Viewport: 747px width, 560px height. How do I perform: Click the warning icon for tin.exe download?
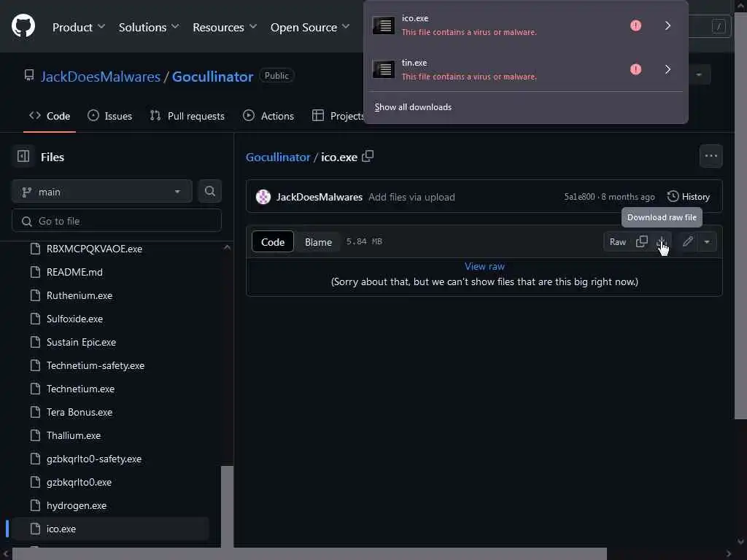point(635,69)
